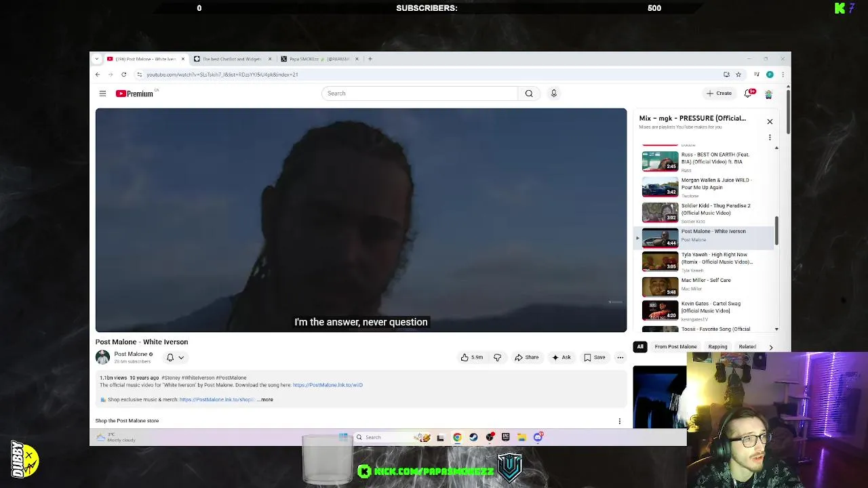Open the Chrome profile avatar
868x488 pixels.
(770, 75)
